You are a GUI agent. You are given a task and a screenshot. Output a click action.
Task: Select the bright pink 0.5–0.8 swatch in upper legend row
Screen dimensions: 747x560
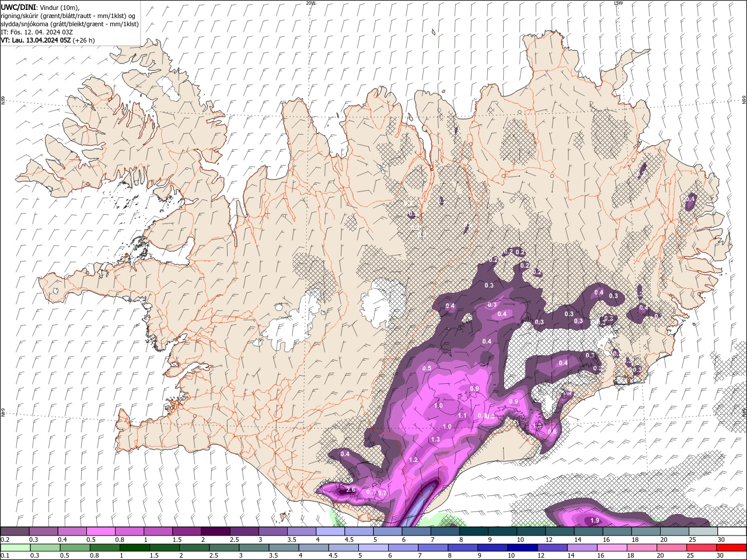[x=100, y=531]
